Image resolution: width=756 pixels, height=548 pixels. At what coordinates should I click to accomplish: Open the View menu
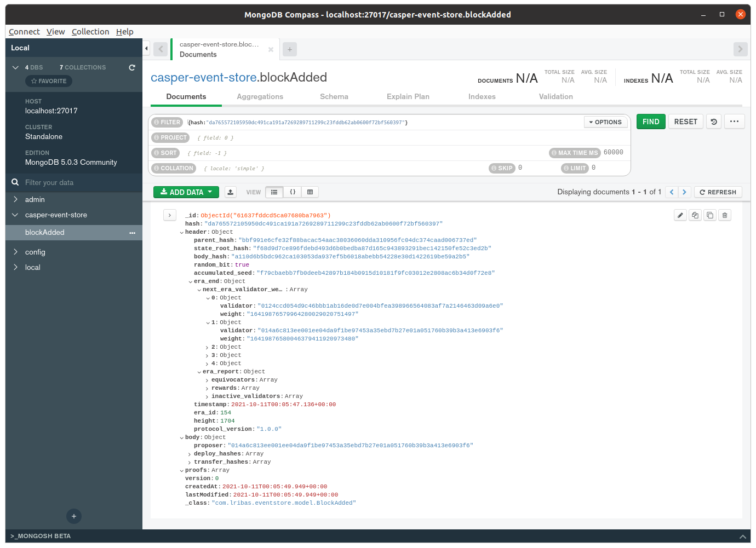56,32
